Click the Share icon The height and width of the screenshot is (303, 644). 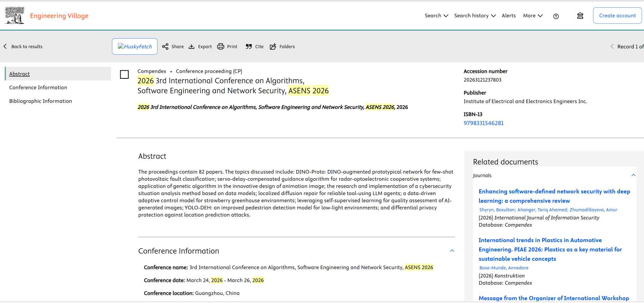[165, 46]
